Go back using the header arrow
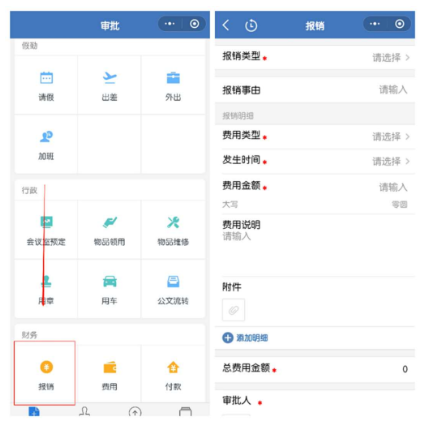The height and width of the screenshot is (437, 429). (x=226, y=25)
